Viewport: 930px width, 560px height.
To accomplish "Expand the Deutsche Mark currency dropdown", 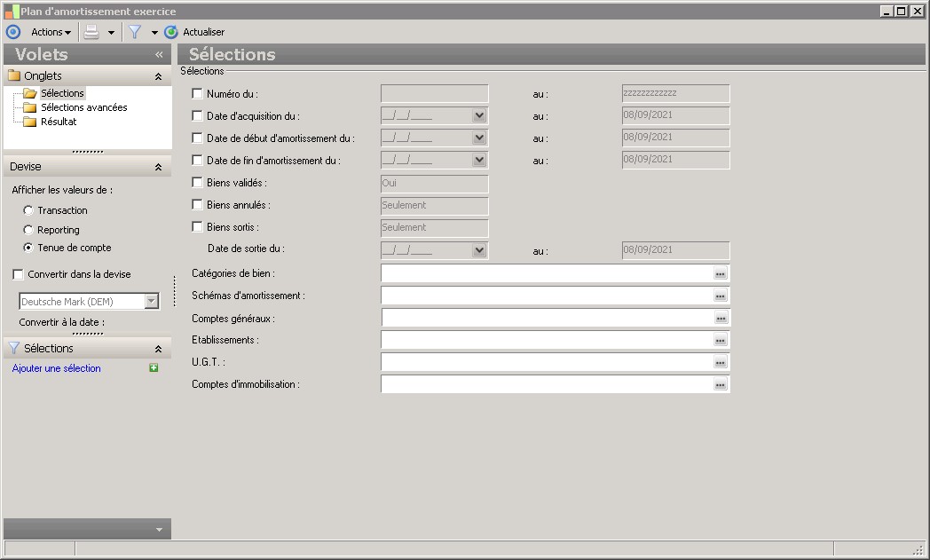I will [151, 302].
